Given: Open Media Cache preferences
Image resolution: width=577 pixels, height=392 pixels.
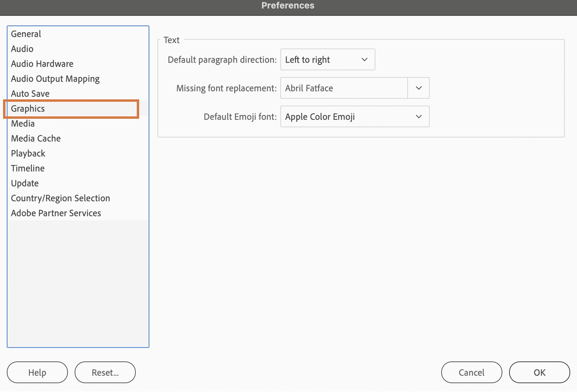Looking at the screenshot, I should pyautogui.click(x=36, y=138).
